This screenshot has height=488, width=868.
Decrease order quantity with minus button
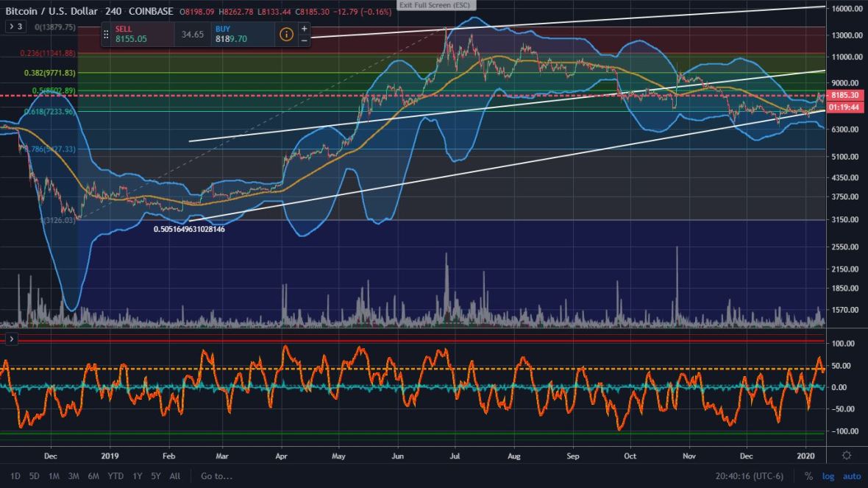305,40
